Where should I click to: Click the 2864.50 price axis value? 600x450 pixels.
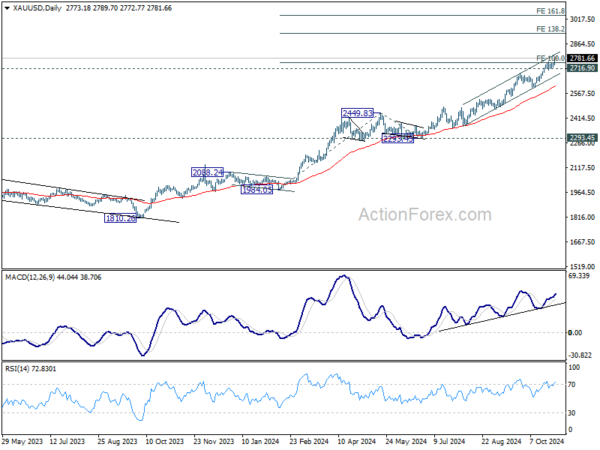[x=582, y=44]
